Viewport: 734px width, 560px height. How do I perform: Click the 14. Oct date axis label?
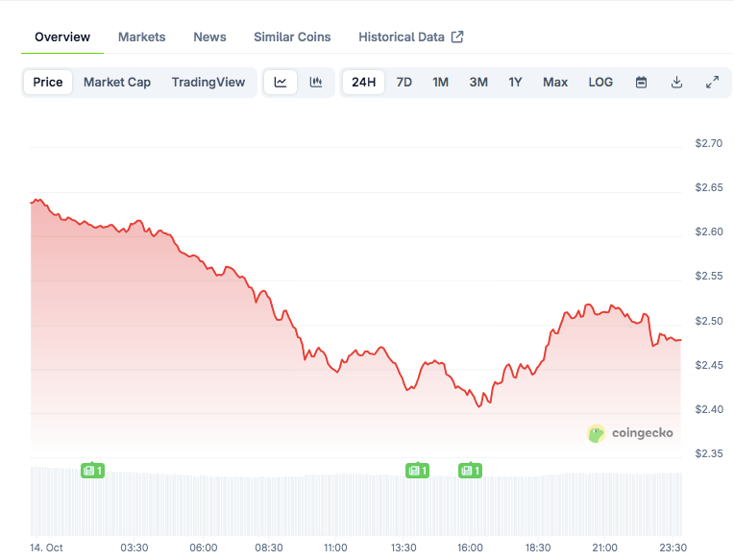[46, 548]
